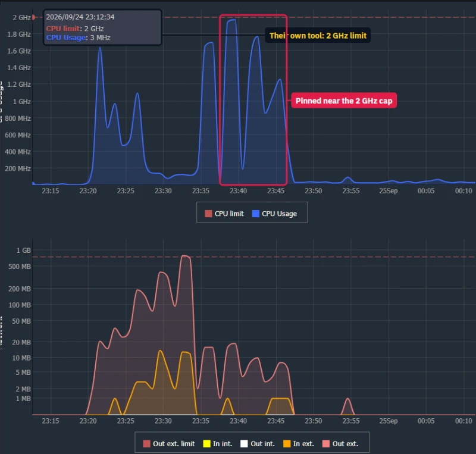Click the 200 MB y-axis label
The width and height of the screenshot is (476, 454).
point(20,289)
